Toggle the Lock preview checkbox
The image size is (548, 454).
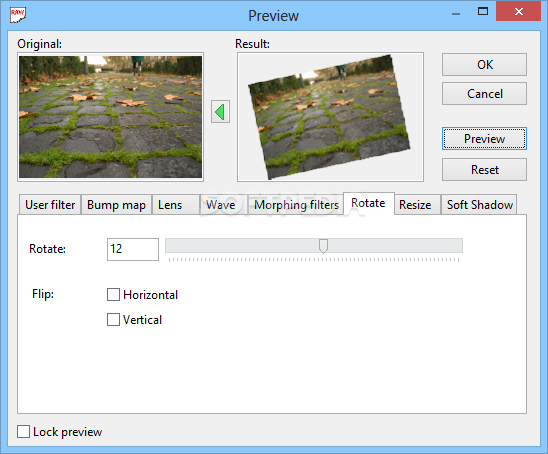[x=23, y=432]
